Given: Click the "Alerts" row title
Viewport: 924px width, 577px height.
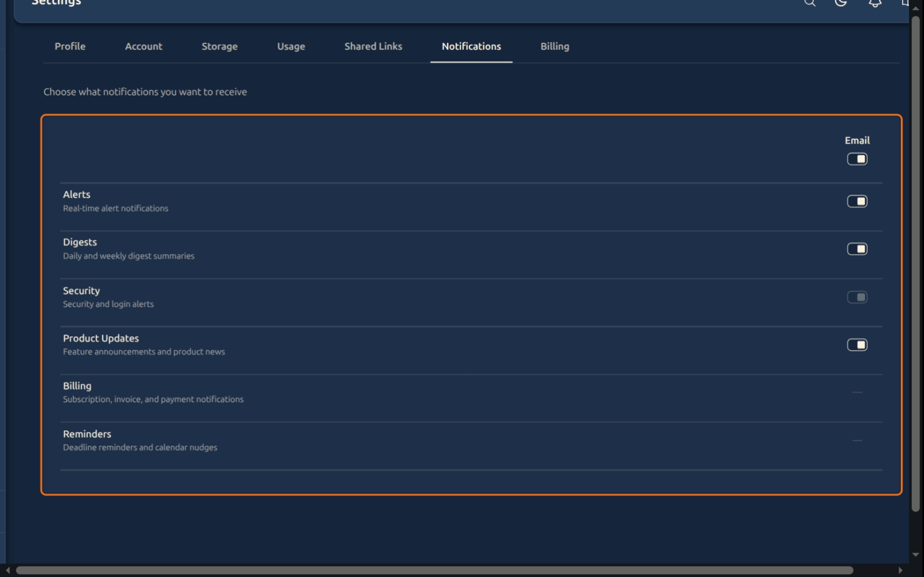Looking at the screenshot, I should tap(77, 195).
